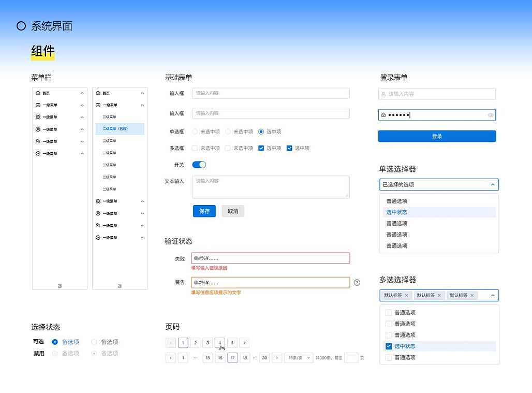Collapse the 一级菜单 chevron above the 二级菜单 list
This screenshot has width=532, height=393.
(142, 105)
